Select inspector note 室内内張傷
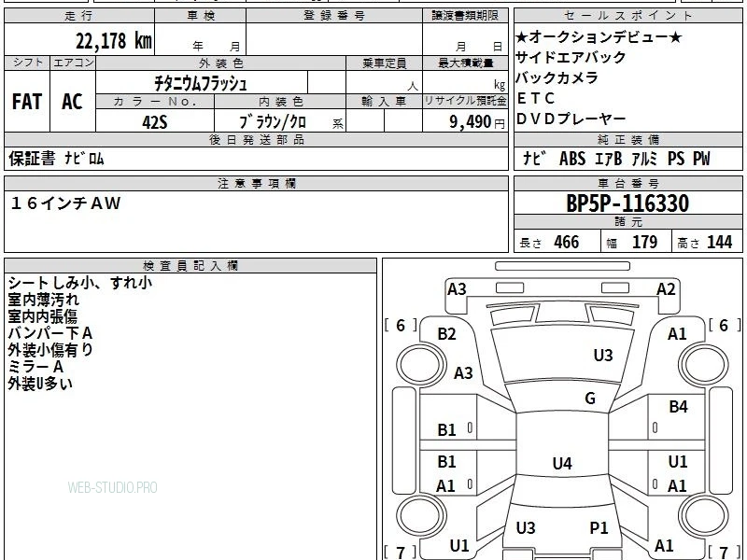The width and height of the screenshot is (747, 560). (42, 316)
